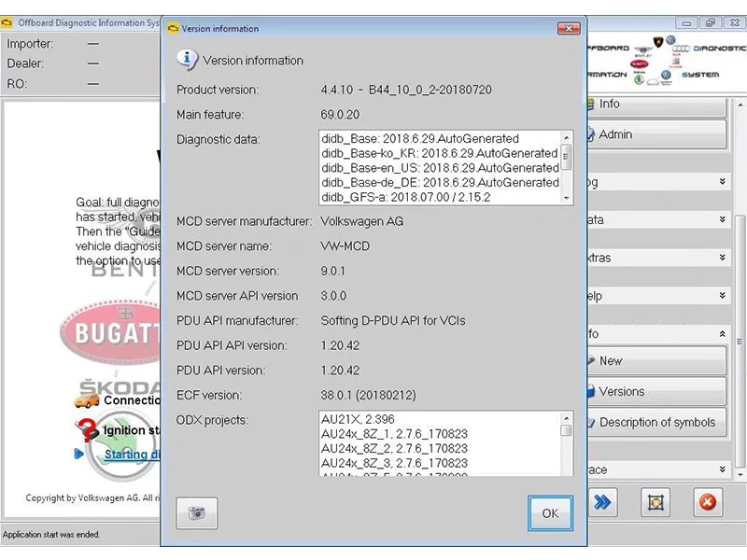Click VW-MCD server name value
The image size is (747, 560).
pos(345,246)
